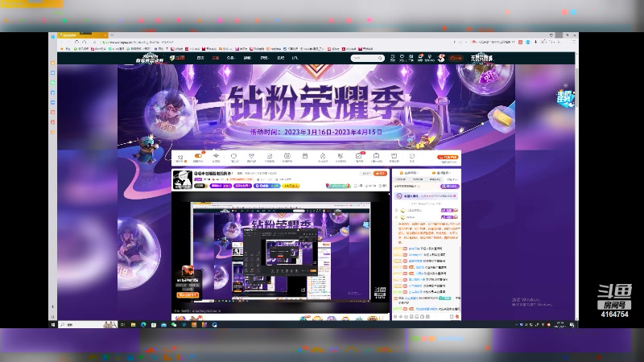The height and width of the screenshot is (362, 644).
Task: Click the first tab heading chat panel
Action: click(410, 173)
